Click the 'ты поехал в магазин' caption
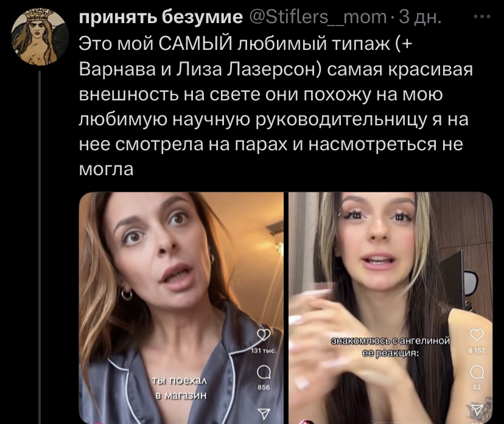This screenshot has height=424, width=504. click(180, 388)
